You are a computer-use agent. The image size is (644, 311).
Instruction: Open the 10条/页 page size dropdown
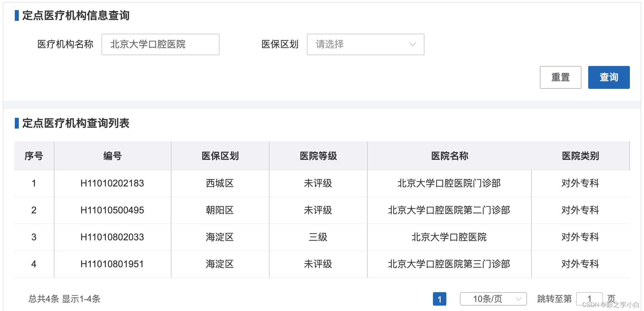tap(493, 299)
